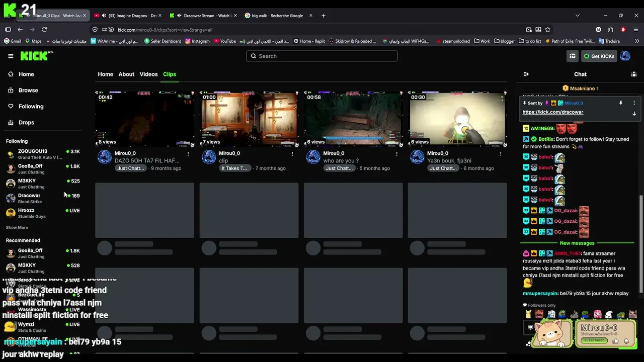Open the pinned message three-dot options
The image size is (644, 362).
(634, 103)
